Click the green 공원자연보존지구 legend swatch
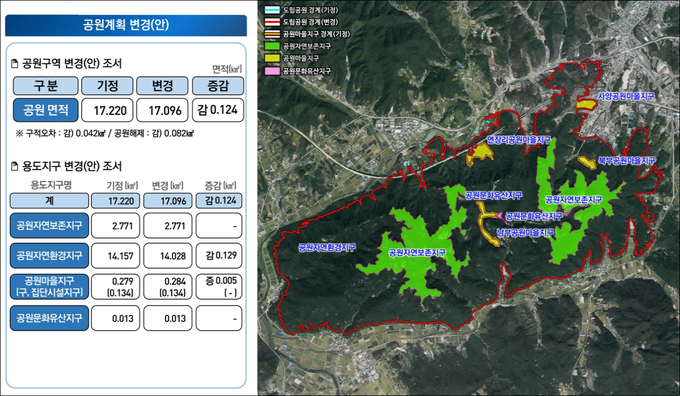The height and width of the screenshot is (396, 680). pyautogui.click(x=272, y=46)
